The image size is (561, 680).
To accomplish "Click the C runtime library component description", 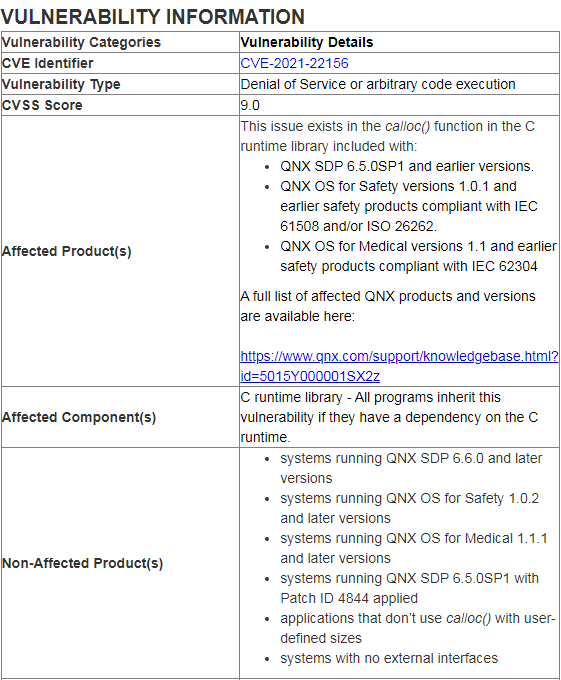I will [389, 417].
